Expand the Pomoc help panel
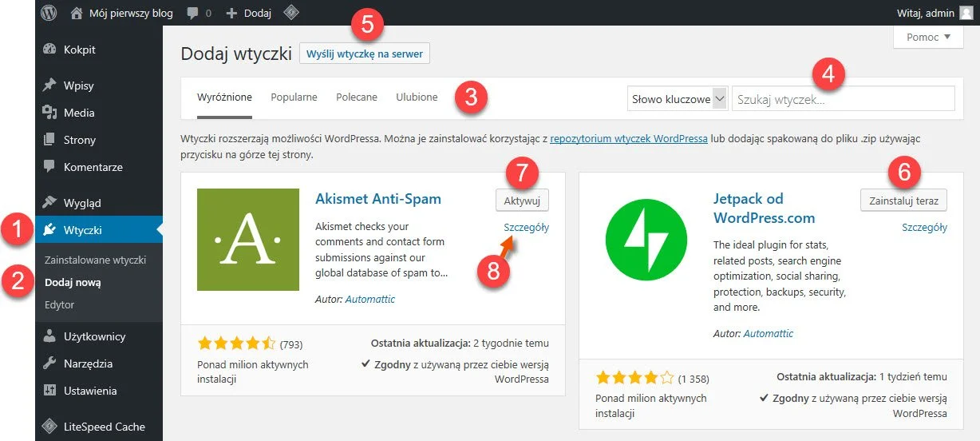The image size is (980, 441). pos(928,37)
